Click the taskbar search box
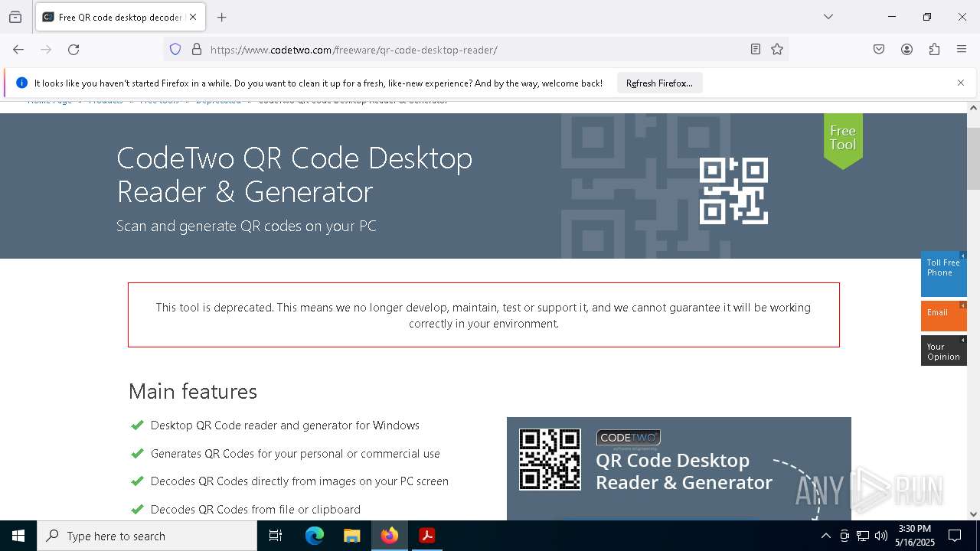The image size is (980, 551). 147,536
